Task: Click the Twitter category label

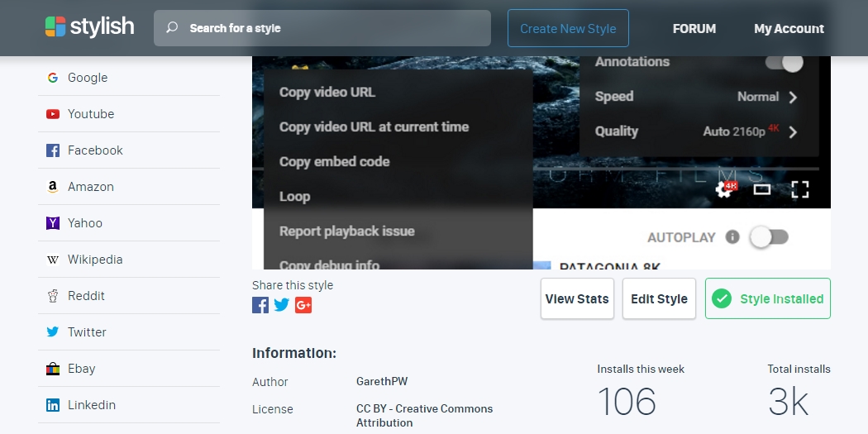Action: click(x=87, y=332)
